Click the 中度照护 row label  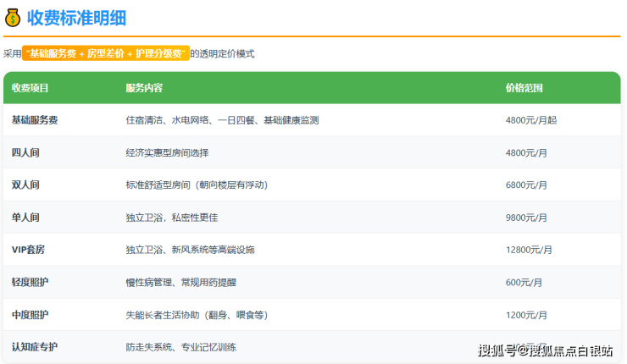pos(31,314)
